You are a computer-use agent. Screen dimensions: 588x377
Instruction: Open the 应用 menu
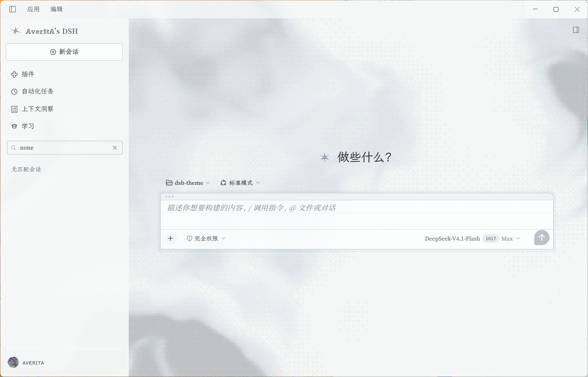(x=33, y=9)
